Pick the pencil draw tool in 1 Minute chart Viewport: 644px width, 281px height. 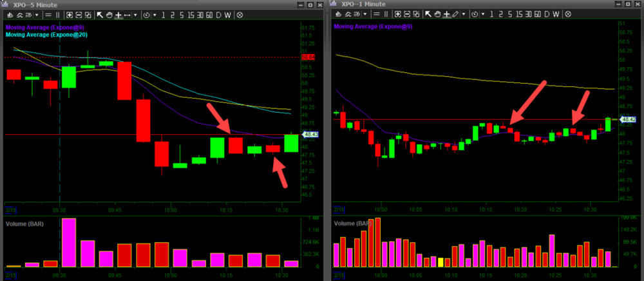pos(455,14)
